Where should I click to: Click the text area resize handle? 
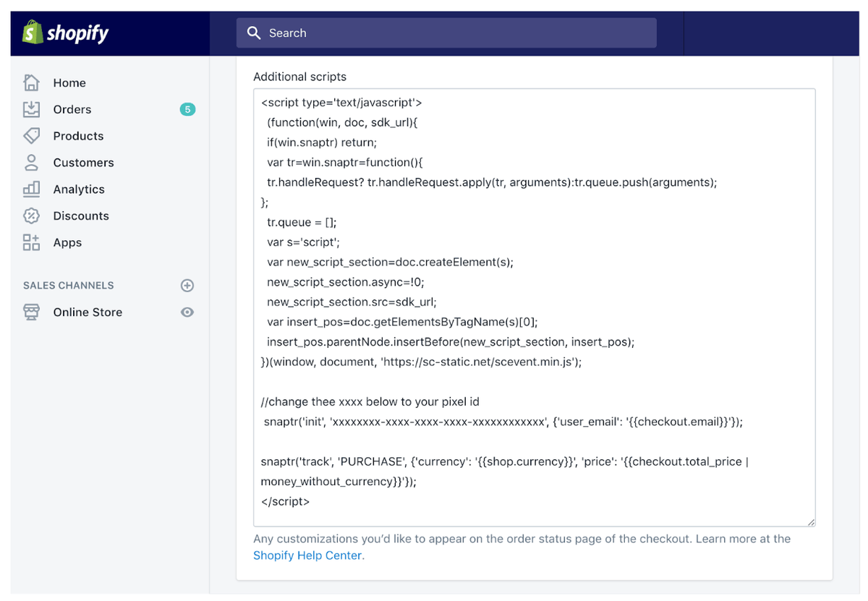pos(811,522)
